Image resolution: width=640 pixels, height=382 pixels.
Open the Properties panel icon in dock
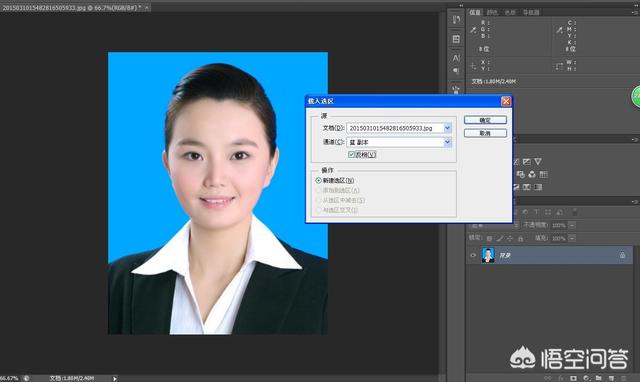tap(456, 39)
